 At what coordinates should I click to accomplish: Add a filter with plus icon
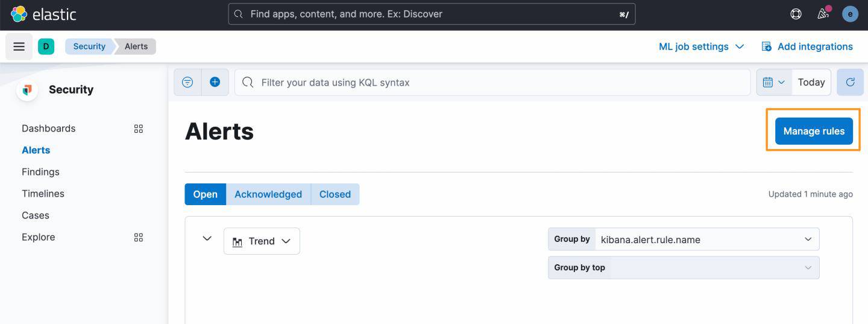coord(215,82)
